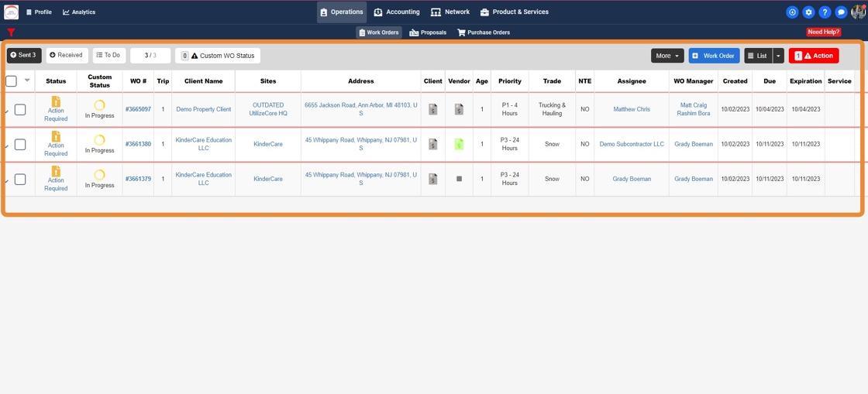The height and width of the screenshot is (394, 868).
Task: Click the company logo in the header
Action: click(11, 12)
